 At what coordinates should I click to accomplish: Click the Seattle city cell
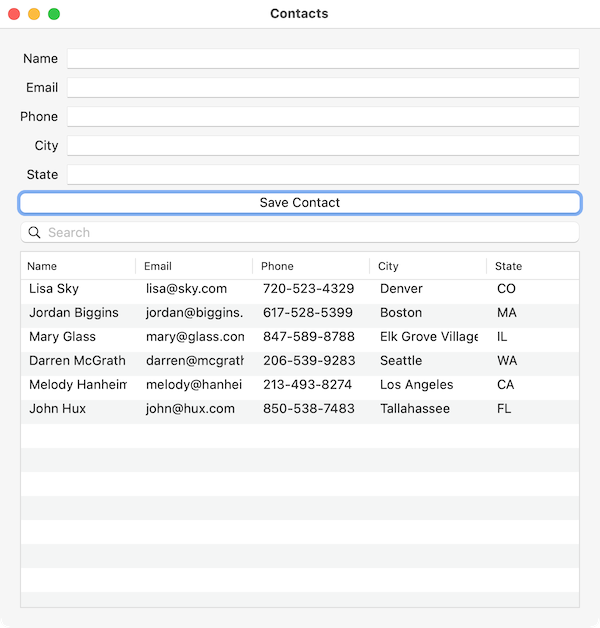(401, 361)
